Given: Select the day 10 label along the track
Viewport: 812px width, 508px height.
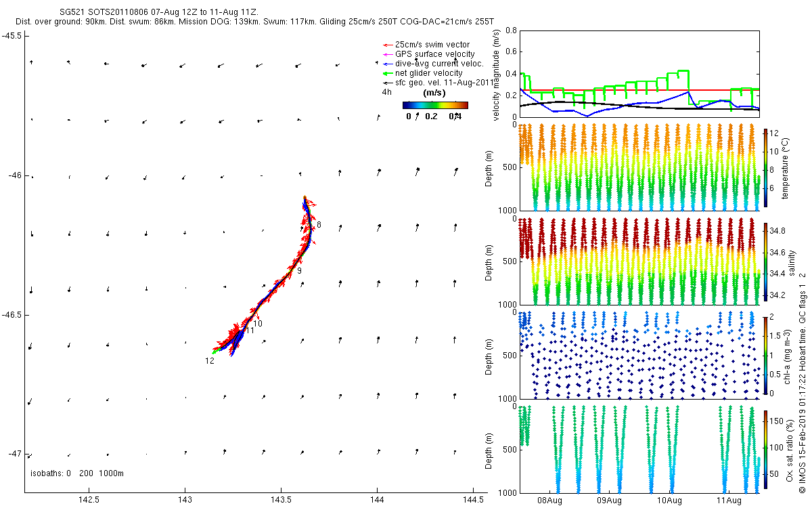Looking at the screenshot, I should point(258,324).
